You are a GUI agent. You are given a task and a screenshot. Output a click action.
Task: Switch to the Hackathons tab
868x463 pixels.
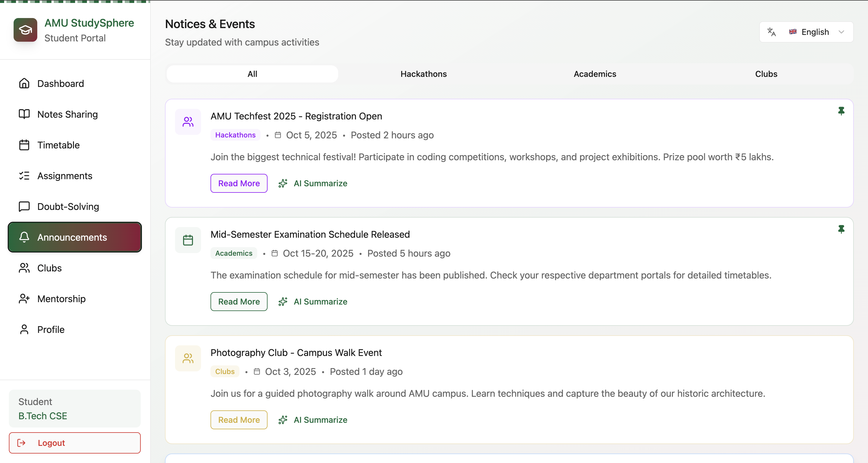tap(423, 74)
